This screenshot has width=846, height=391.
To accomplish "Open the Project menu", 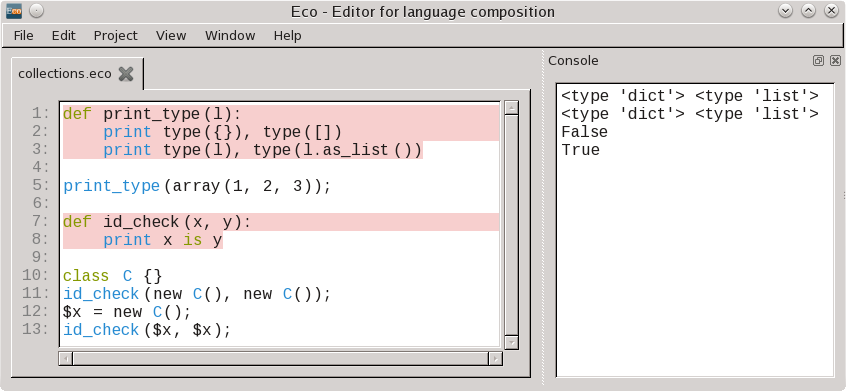I will point(115,36).
